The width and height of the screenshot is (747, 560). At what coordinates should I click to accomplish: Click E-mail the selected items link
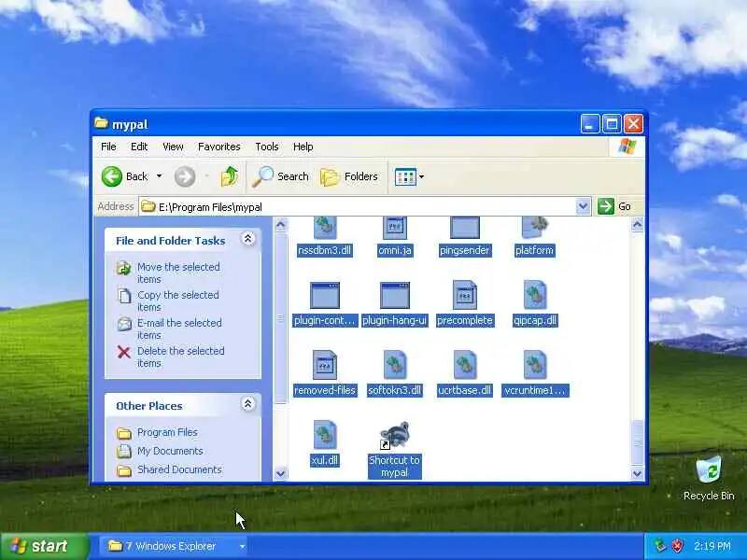click(179, 329)
